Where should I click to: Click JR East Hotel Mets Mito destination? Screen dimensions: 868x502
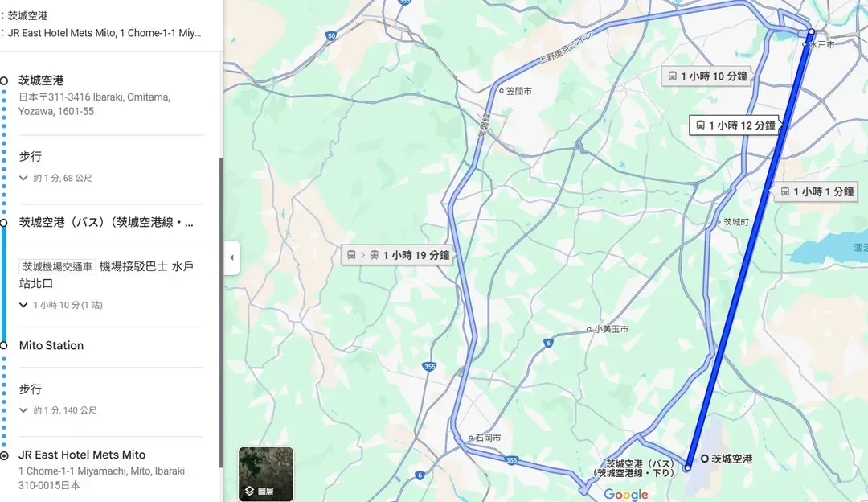tap(82, 455)
